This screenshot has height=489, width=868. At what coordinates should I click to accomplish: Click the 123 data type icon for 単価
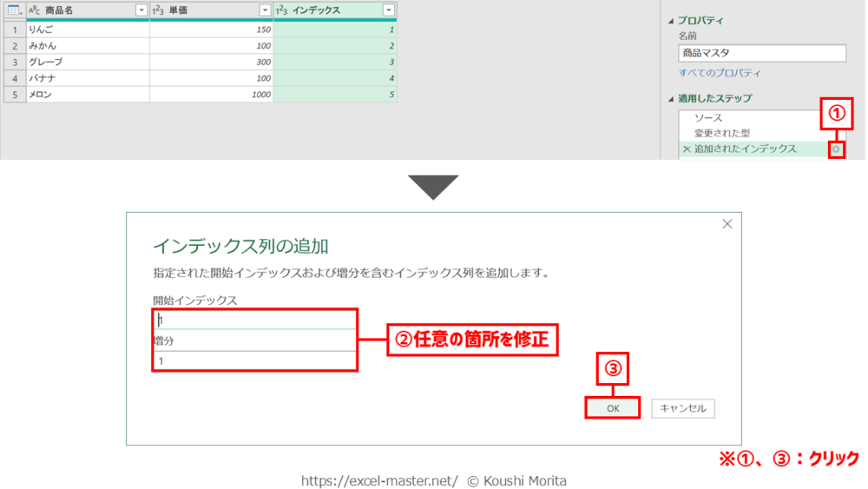[159, 10]
